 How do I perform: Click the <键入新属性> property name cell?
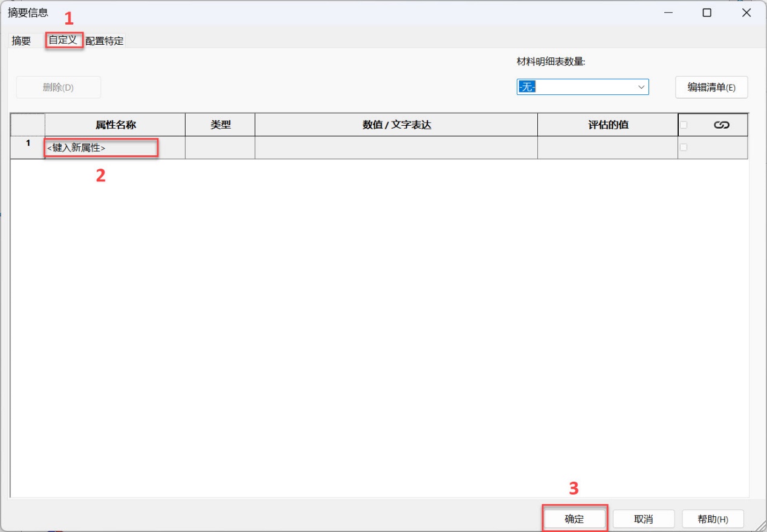click(102, 148)
